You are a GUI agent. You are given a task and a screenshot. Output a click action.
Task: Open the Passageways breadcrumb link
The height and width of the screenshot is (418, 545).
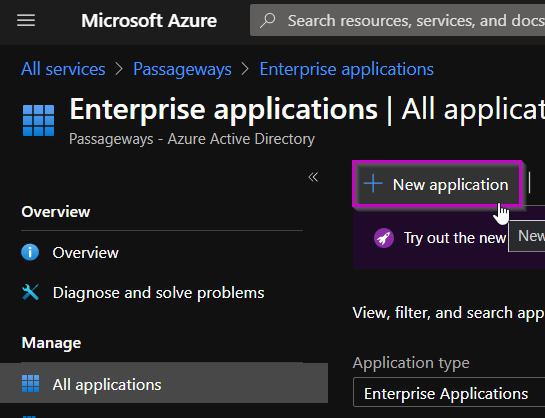(x=182, y=69)
